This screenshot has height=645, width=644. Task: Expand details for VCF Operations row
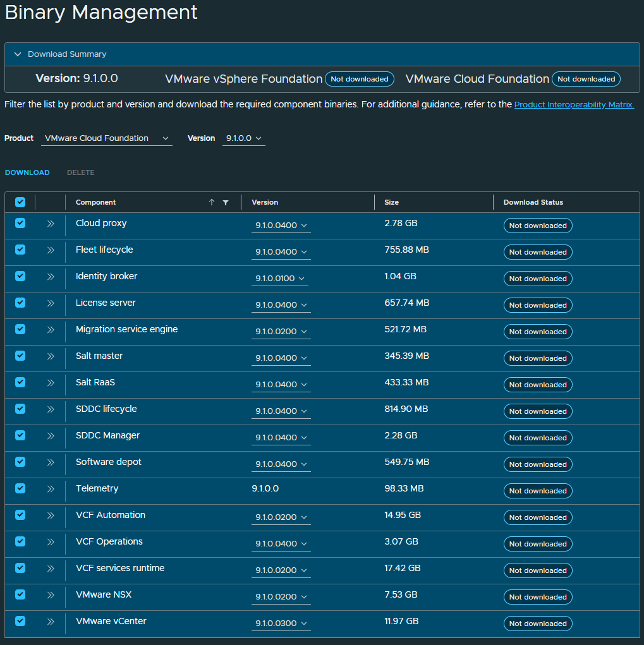[x=50, y=542]
